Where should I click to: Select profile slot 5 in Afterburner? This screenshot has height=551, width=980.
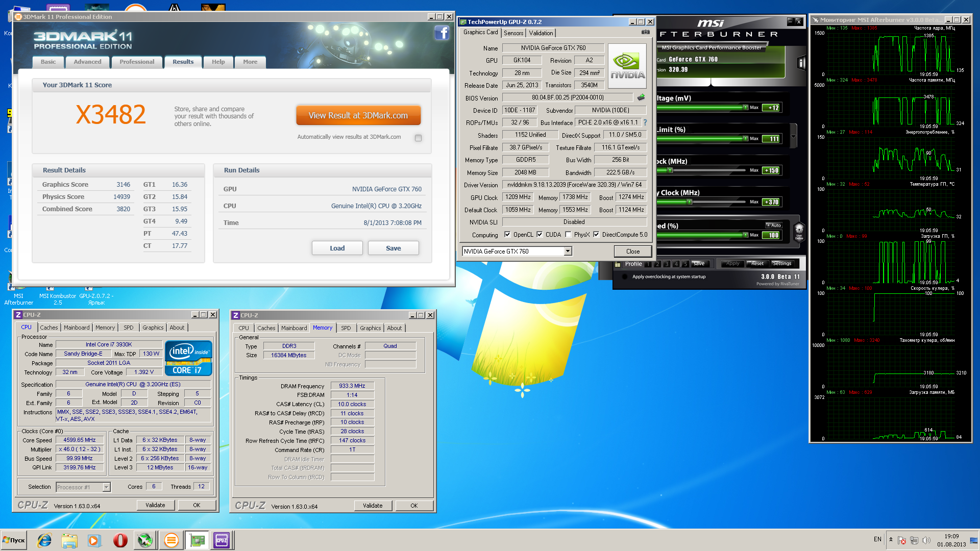click(x=685, y=264)
